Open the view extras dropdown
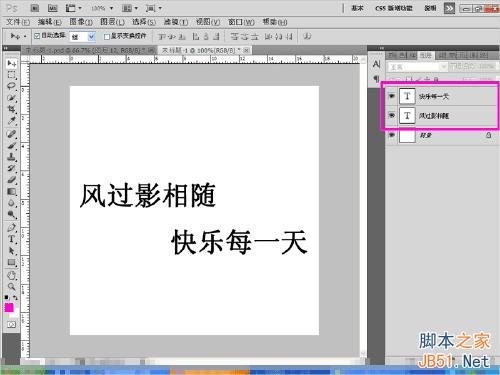Screen dimensions: 500x375 tap(73, 8)
